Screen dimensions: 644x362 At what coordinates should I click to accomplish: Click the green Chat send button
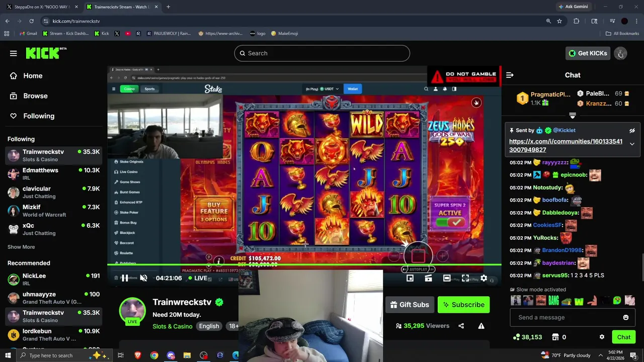click(623, 337)
